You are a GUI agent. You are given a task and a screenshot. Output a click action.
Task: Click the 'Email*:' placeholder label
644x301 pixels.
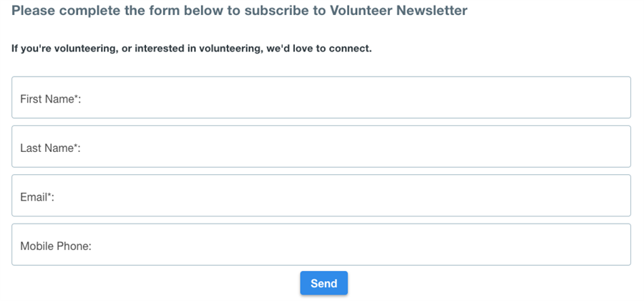[37, 197]
